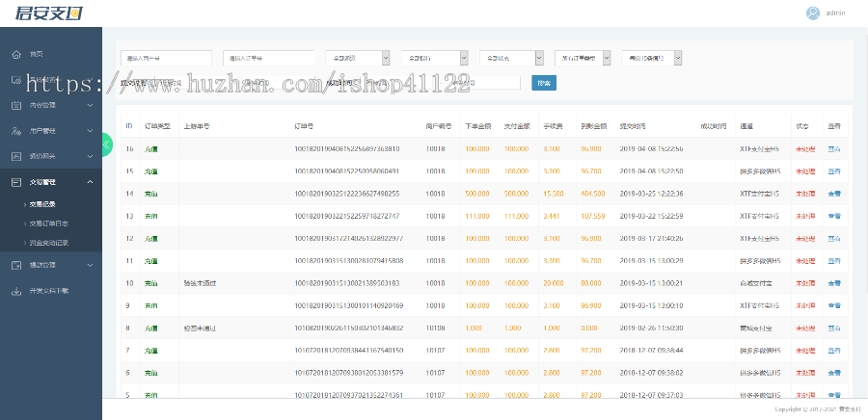Click 查看 link for order ID 7

(x=834, y=351)
